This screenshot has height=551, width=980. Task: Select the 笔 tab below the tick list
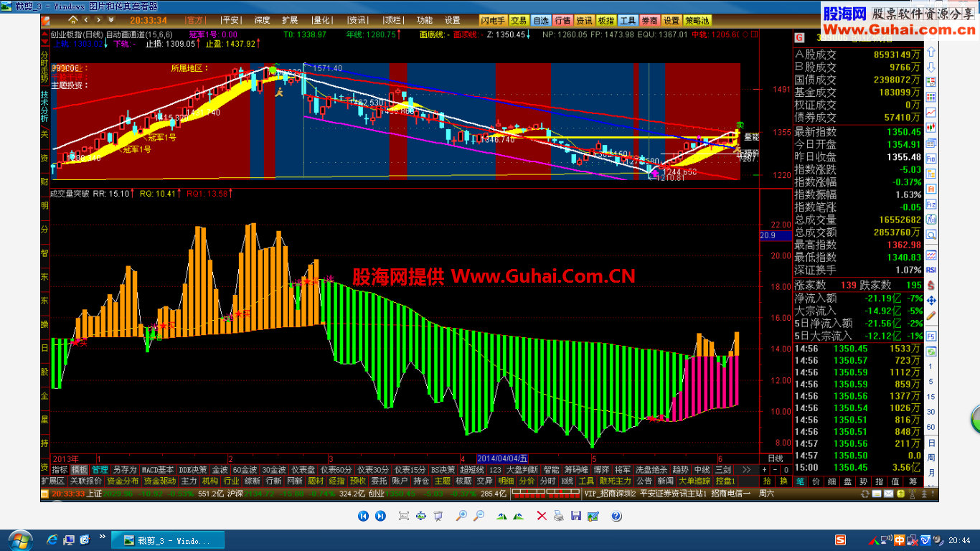800,481
